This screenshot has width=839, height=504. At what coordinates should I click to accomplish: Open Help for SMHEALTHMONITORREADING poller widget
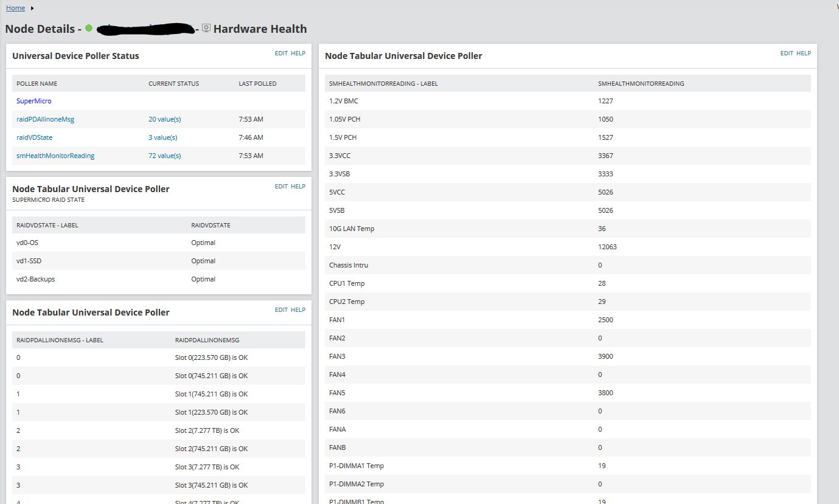coord(804,54)
